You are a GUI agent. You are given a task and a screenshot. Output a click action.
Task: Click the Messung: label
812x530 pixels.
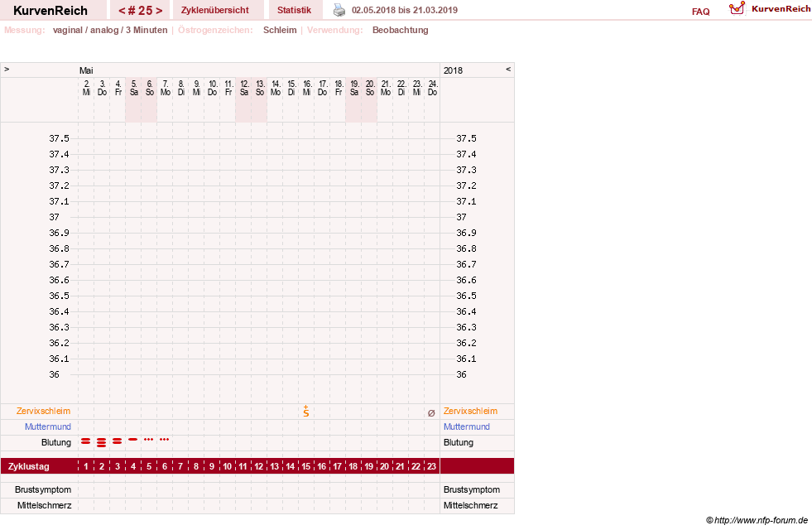(x=25, y=30)
